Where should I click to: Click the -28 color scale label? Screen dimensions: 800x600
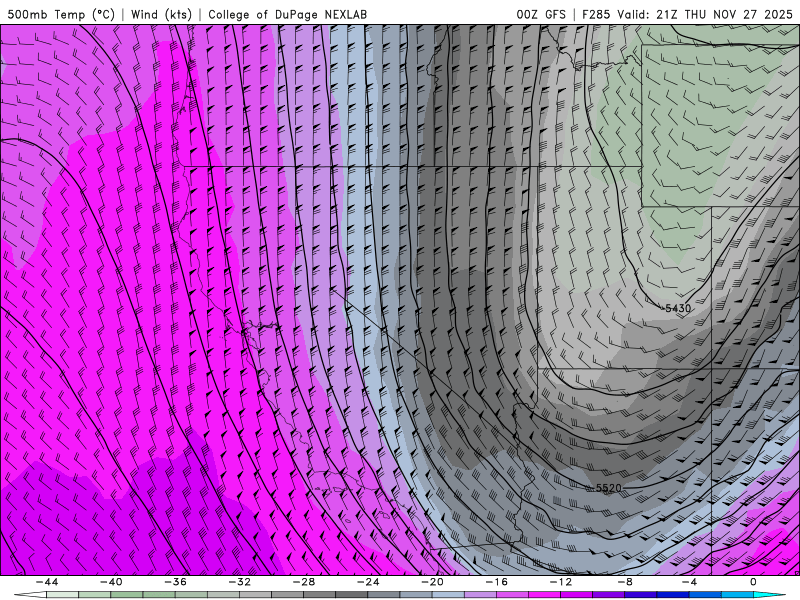304,582
